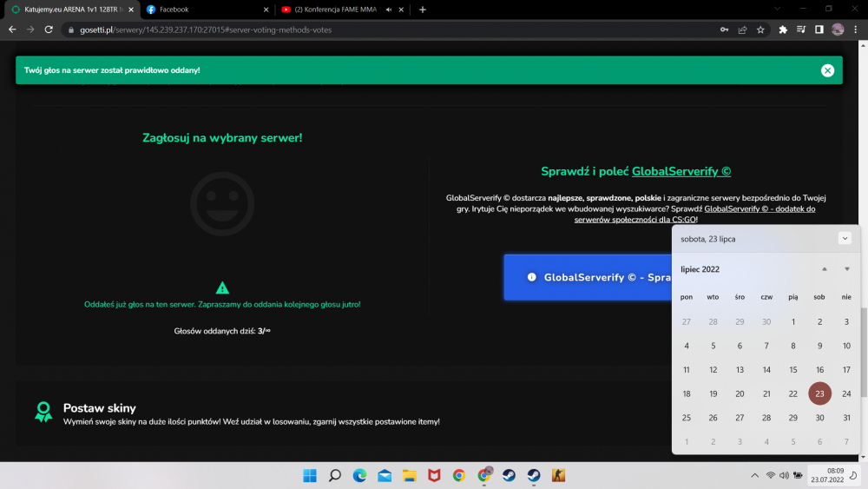Switch to the Facebook tab
Viewport: 868px width, 489px height.
(207, 10)
